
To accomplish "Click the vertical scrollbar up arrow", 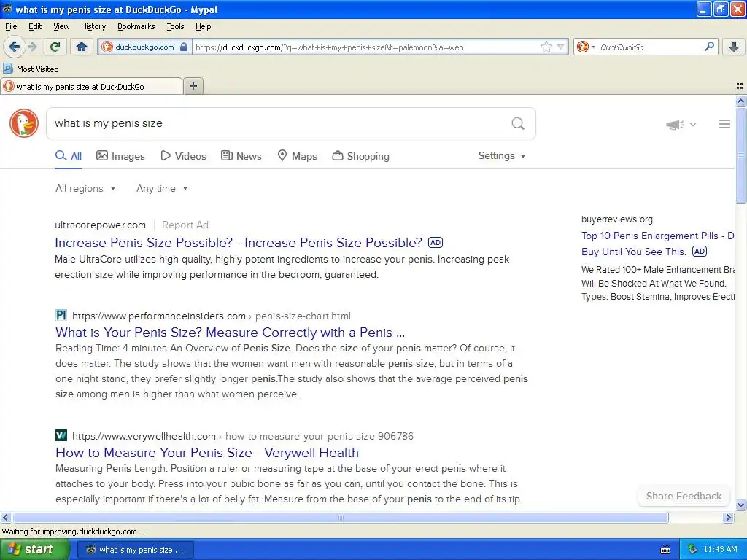I will coord(740,101).
